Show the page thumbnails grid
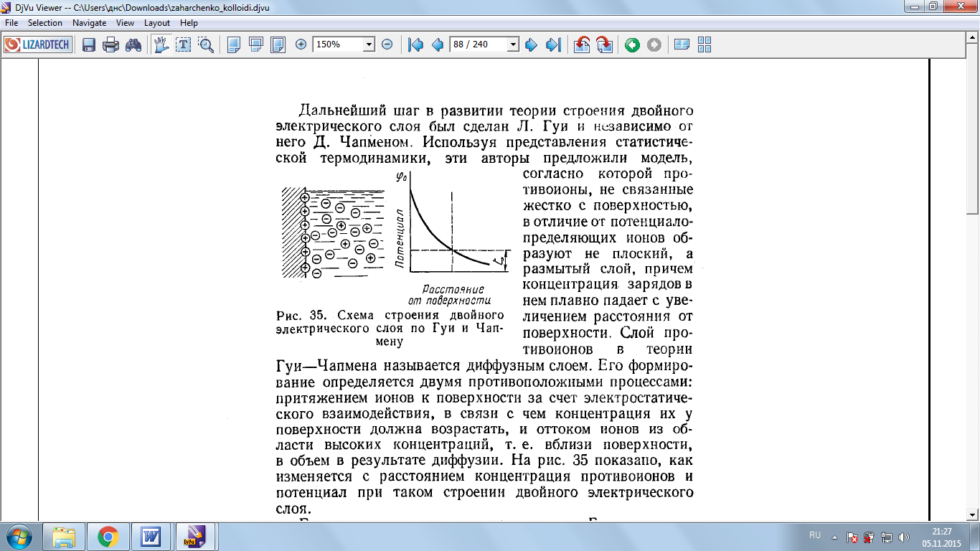The height and width of the screenshot is (551, 980). tap(704, 44)
